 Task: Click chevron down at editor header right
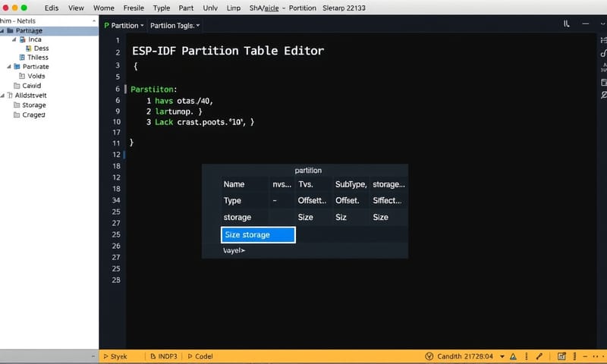click(x=602, y=24)
